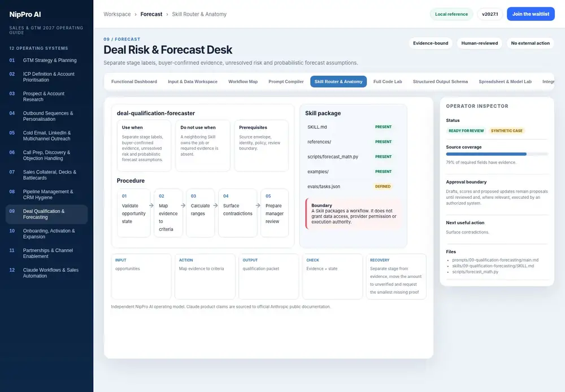Click the No external action tag
This screenshot has height=392, width=565.
pos(530,43)
